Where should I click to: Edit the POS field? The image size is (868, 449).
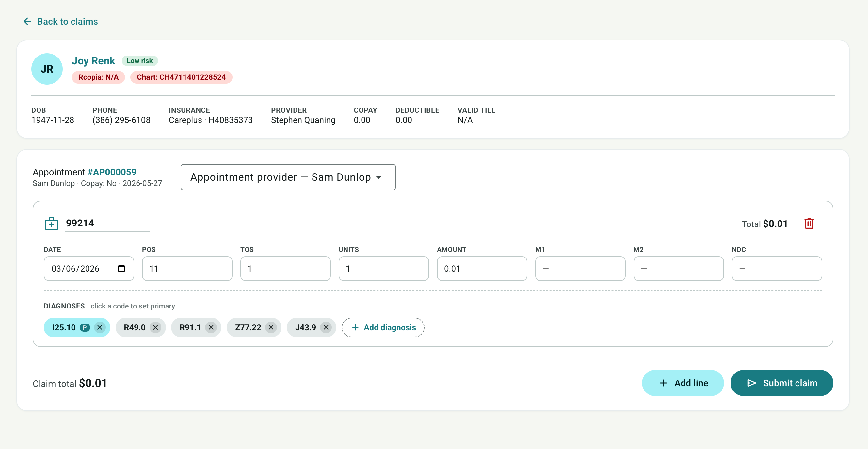click(187, 268)
